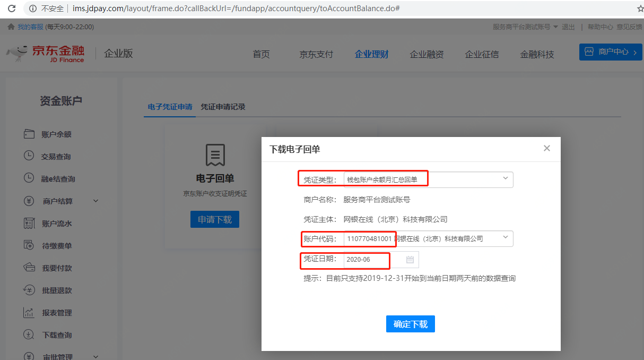
Task: Open 报表管理 in the sidebar
Action: (57, 313)
